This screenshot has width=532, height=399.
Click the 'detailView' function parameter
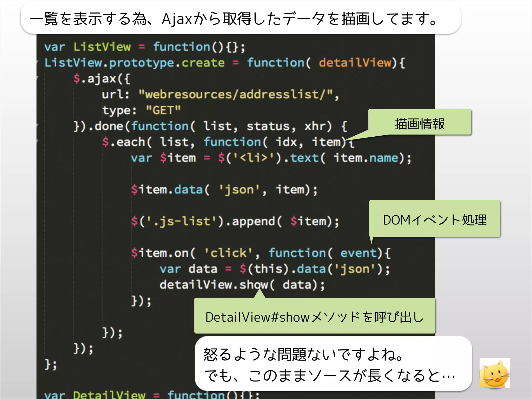pos(355,63)
